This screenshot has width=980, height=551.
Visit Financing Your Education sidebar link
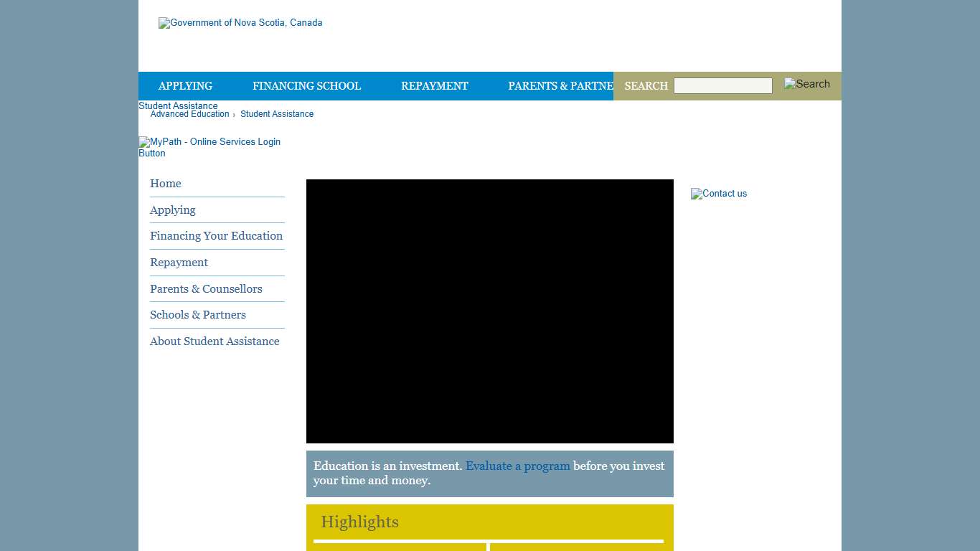[x=216, y=236]
